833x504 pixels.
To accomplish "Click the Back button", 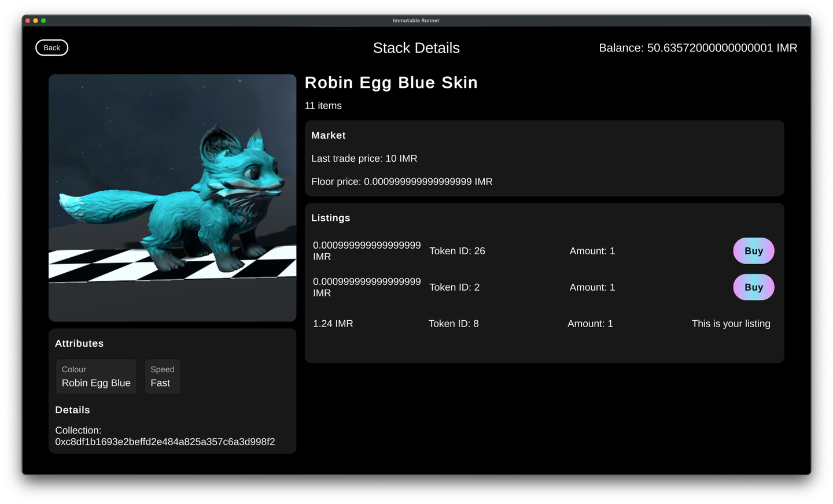I will click(x=51, y=47).
